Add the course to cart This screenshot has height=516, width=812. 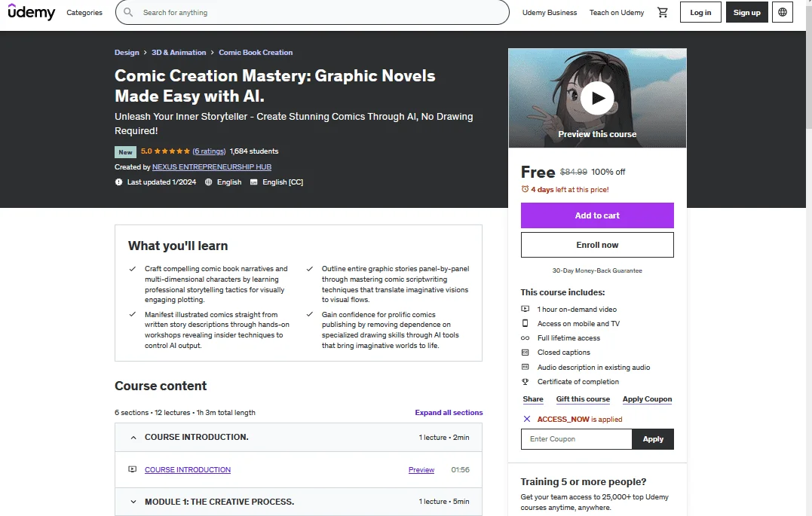pyautogui.click(x=597, y=215)
